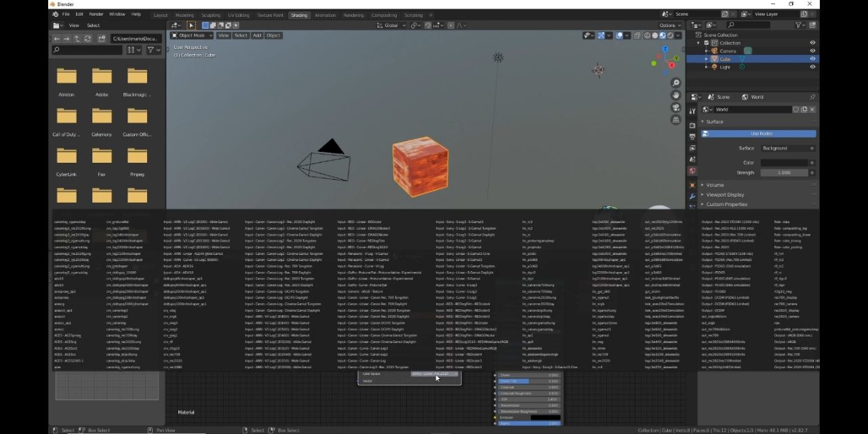Click the Alpha slider on shader node

tap(530, 423)
